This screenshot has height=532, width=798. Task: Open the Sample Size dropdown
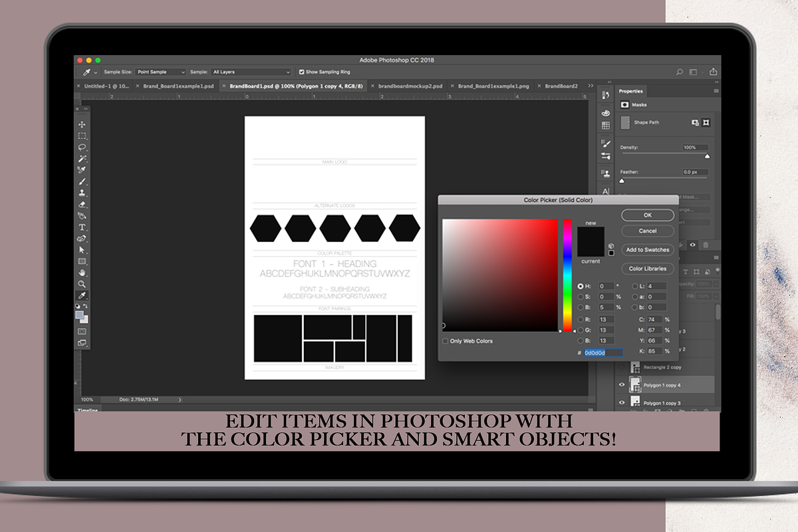point(161,72)
